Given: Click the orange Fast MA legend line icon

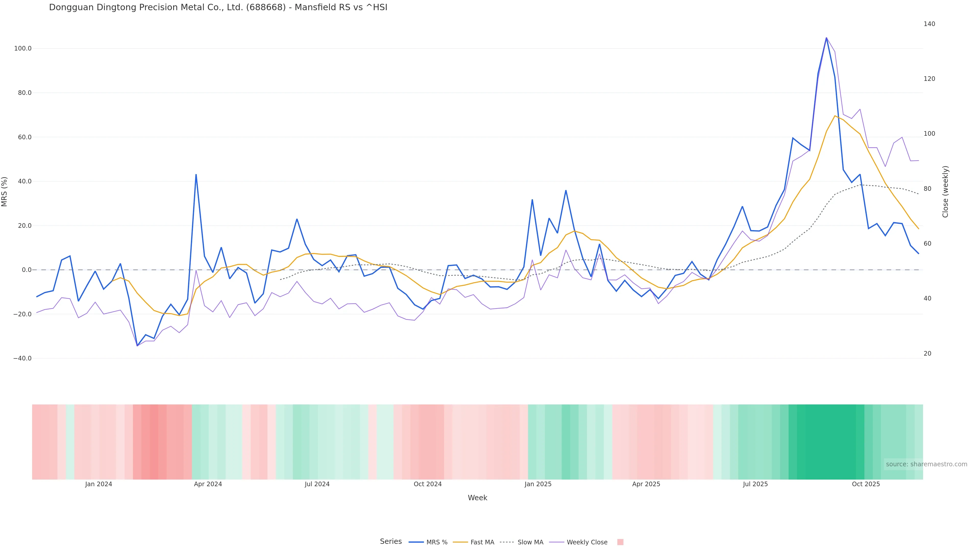Looking at the screenshot, I should tap(460, 542).
